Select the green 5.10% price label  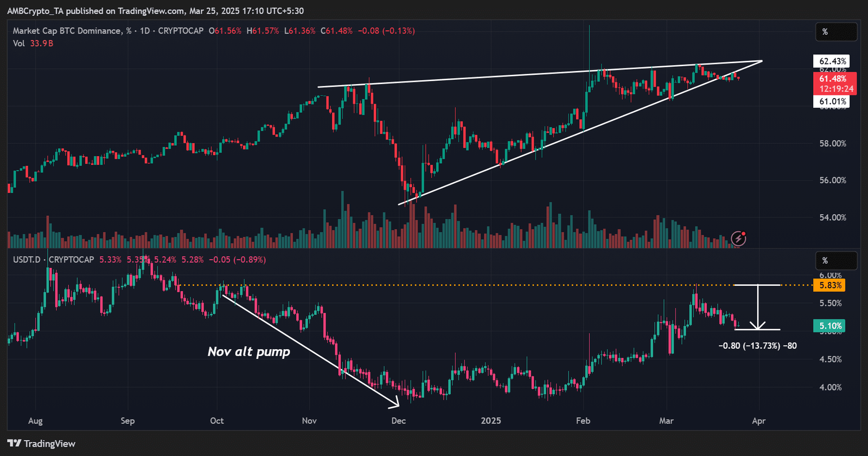click(830, 326)
